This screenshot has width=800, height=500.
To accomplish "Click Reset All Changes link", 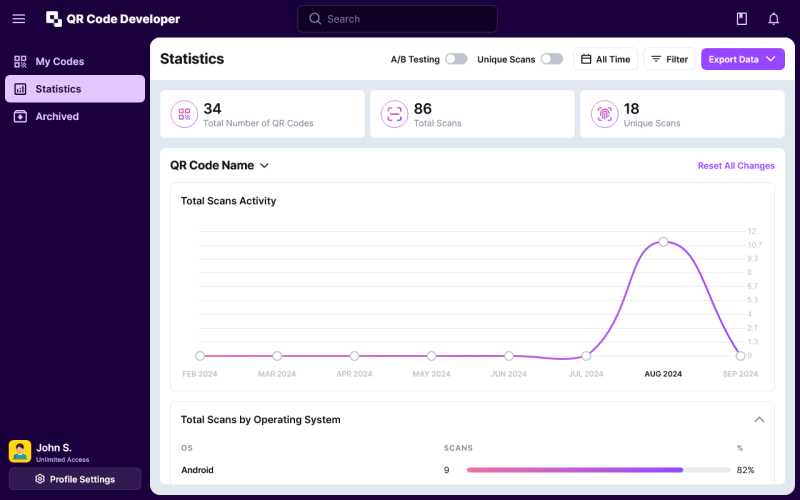I will tap(735, 166).
